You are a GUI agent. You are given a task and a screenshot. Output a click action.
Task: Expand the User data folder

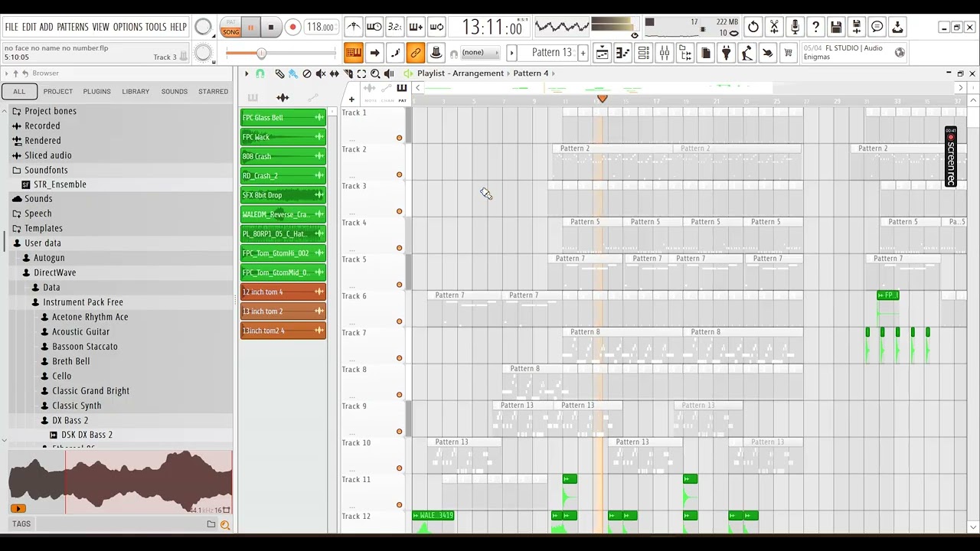(43, 243)
